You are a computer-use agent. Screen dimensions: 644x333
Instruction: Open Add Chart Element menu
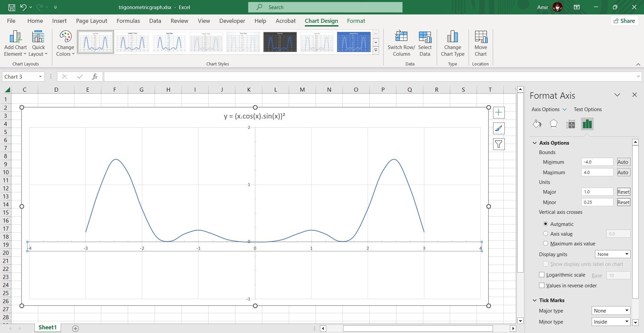click(15, 44)
